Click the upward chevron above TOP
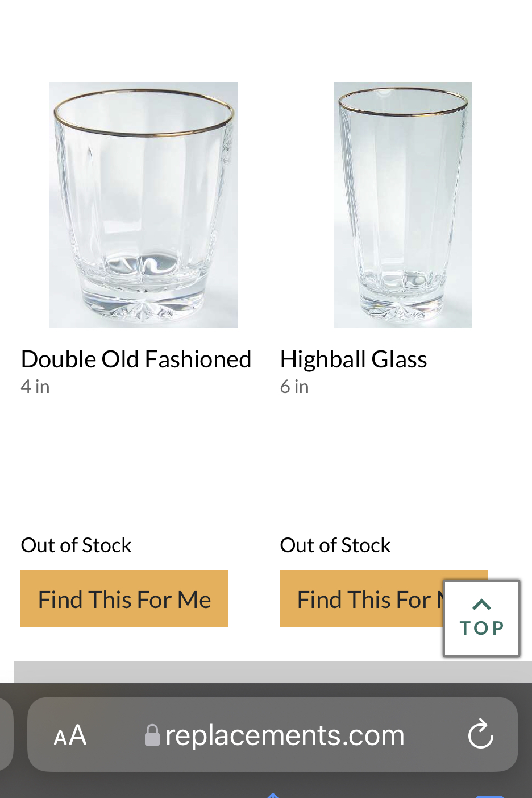The image size is (532, 798). pos(481,605)
